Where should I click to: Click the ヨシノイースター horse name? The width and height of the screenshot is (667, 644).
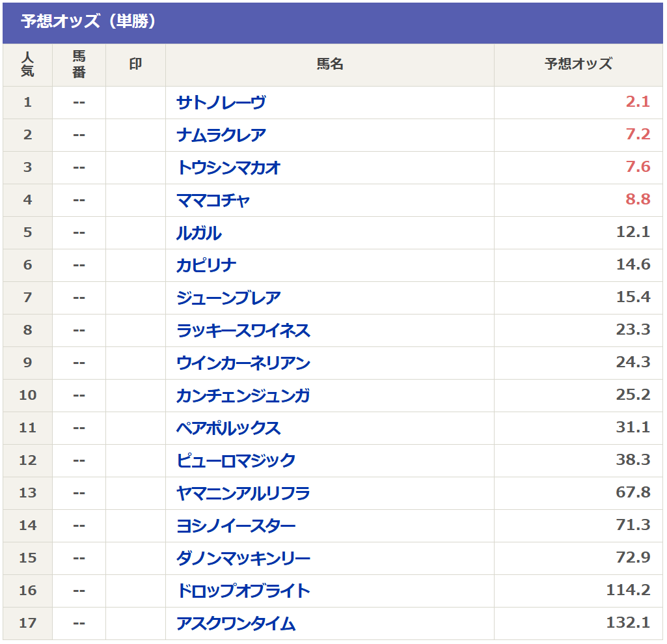click(236, 525)
